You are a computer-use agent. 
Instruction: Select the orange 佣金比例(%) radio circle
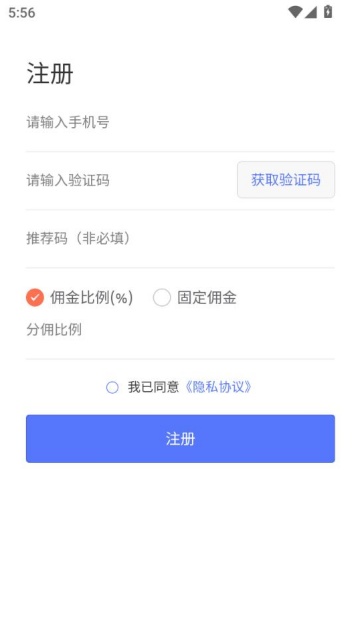click(35, 298)
